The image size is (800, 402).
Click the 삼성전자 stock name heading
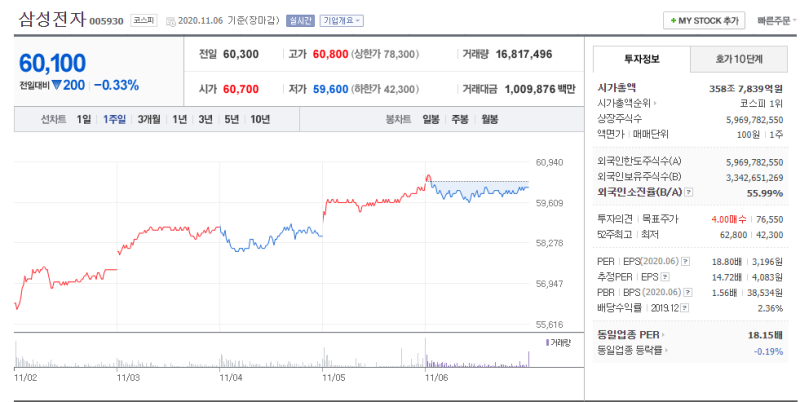click(52, 19)
